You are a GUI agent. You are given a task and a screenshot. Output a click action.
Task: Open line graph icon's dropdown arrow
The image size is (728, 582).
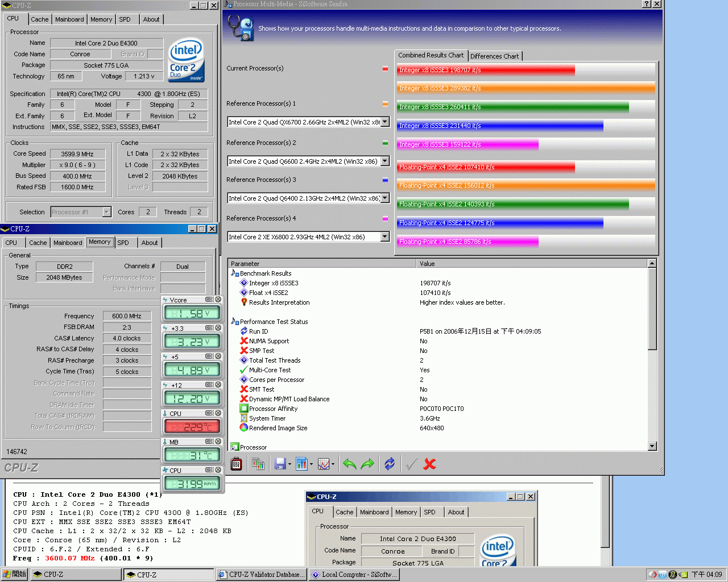coord(333,464)
